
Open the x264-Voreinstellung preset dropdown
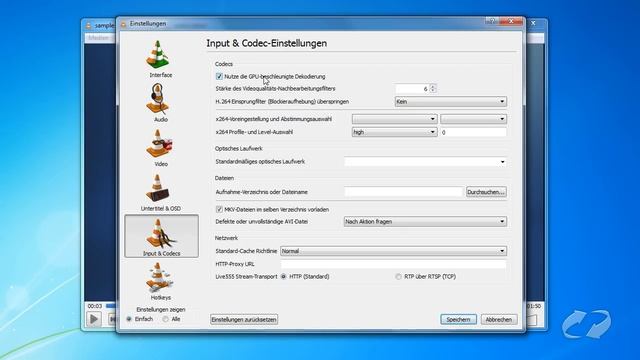(x=395, y=119)
